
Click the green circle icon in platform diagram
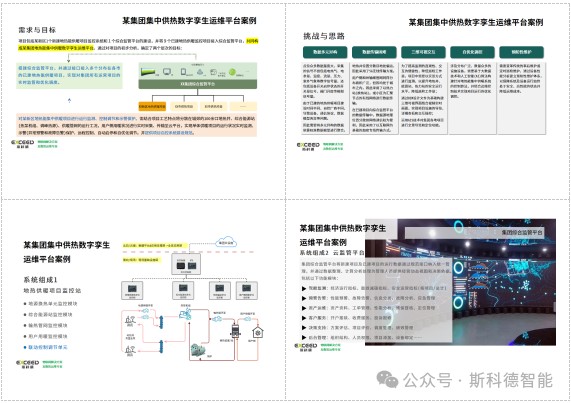[232, 72]
